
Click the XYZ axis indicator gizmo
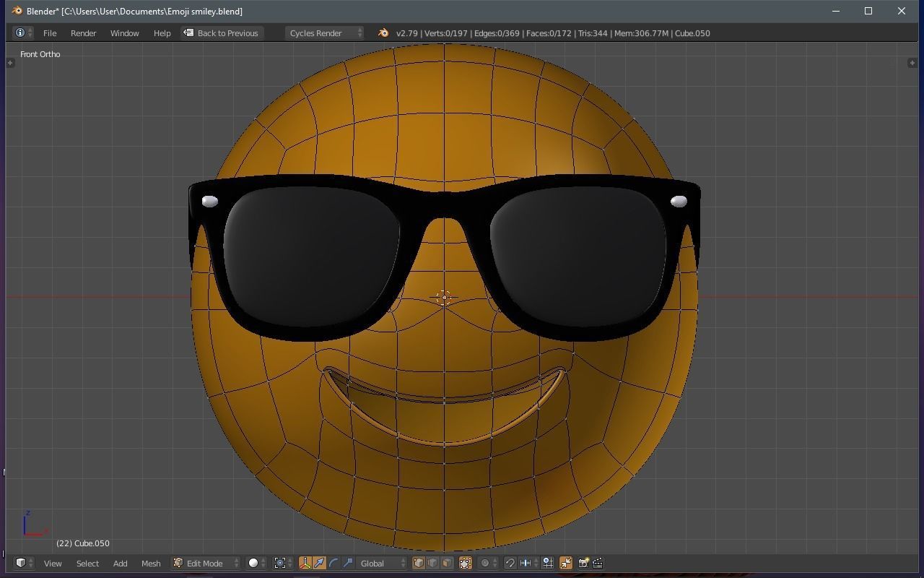[35, 525]
